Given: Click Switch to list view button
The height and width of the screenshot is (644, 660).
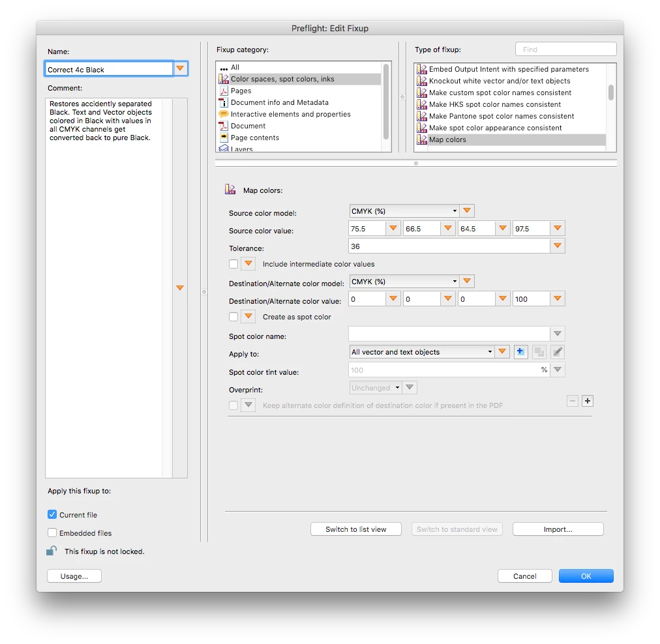Looking at the screenshot, I should point(355,529).
